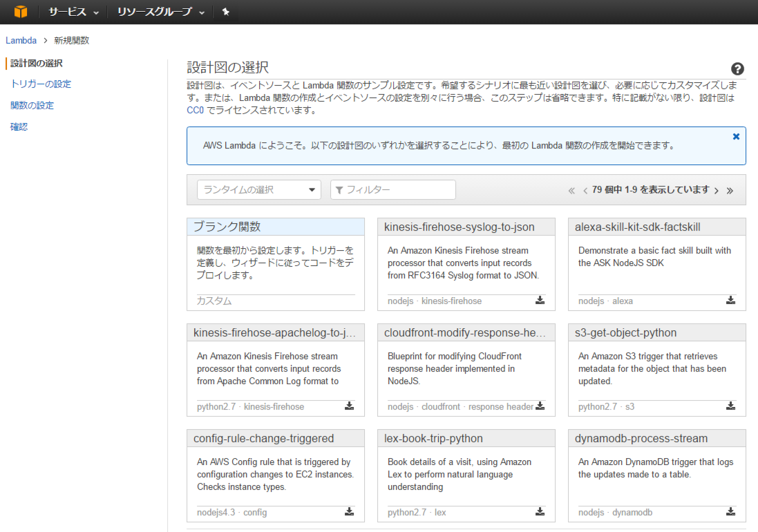Download the cloudfront-modify-response-header blueprint
This screenshot has width=758, height=532.
(540, 406)
